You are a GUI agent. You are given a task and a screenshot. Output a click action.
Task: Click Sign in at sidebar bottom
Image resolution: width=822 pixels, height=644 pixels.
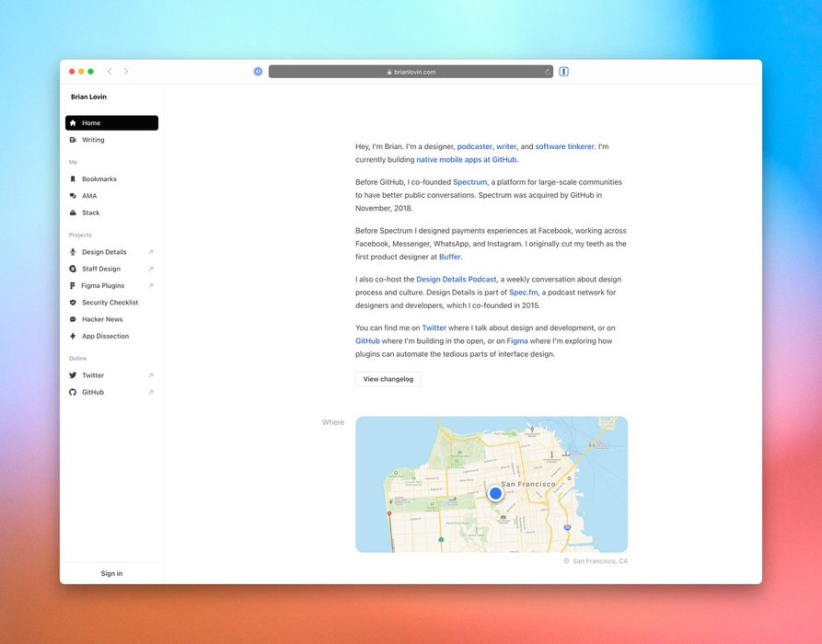pyautogui.click(x=111, y=573)
